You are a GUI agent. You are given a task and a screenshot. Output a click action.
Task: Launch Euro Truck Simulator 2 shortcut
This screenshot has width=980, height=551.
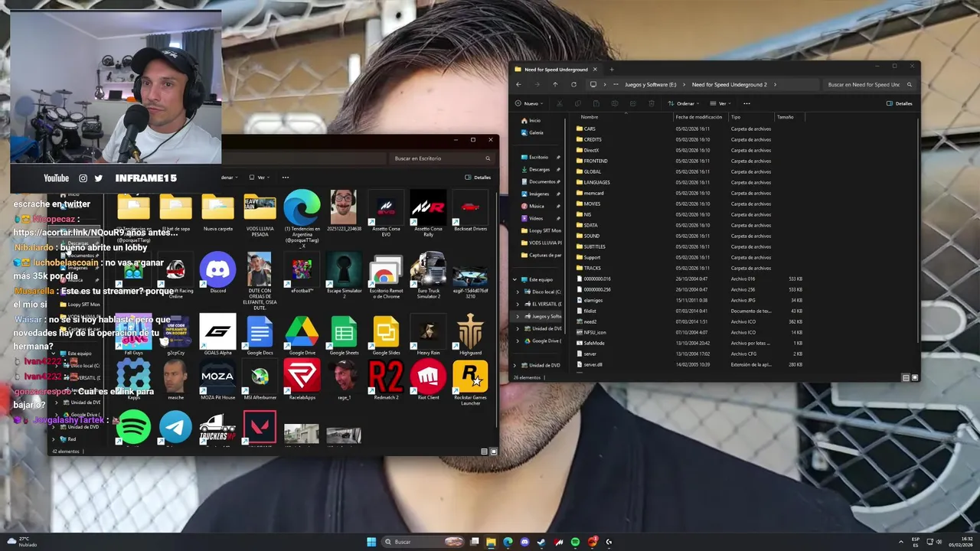[428, 275]
